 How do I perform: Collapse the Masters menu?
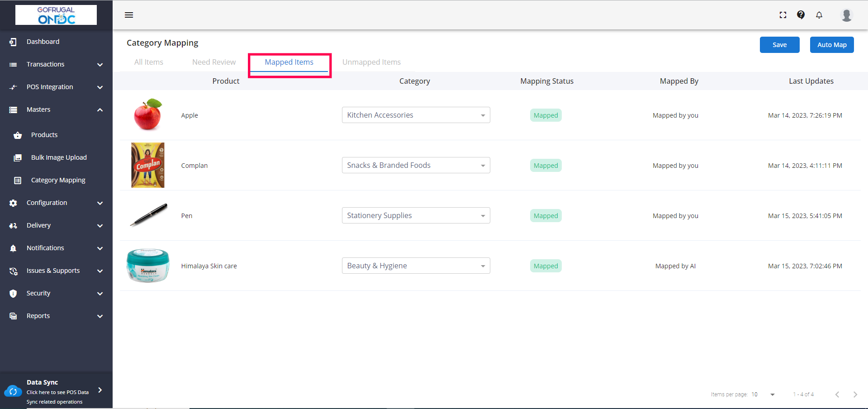click(100, 109)
